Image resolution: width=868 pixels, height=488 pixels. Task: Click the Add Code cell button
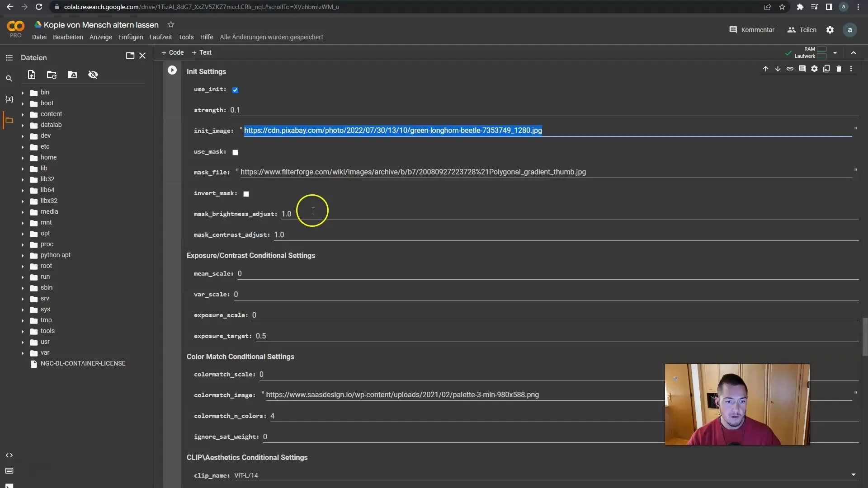173,52
